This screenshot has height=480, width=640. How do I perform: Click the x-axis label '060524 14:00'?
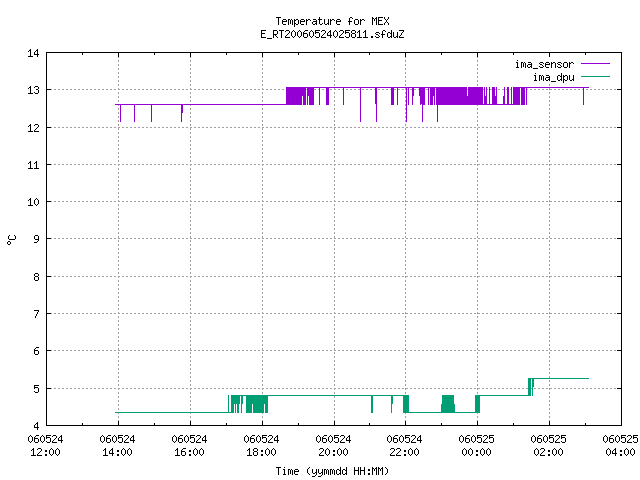point(118,446)
